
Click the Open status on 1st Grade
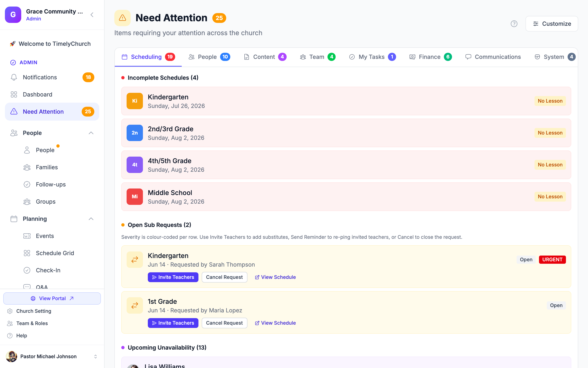[556, 305]
